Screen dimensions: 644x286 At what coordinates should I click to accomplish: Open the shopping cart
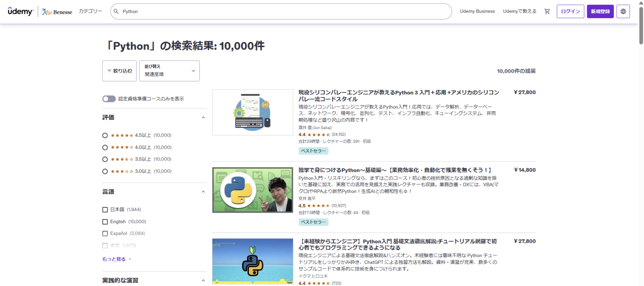click(x=547, y=11)
